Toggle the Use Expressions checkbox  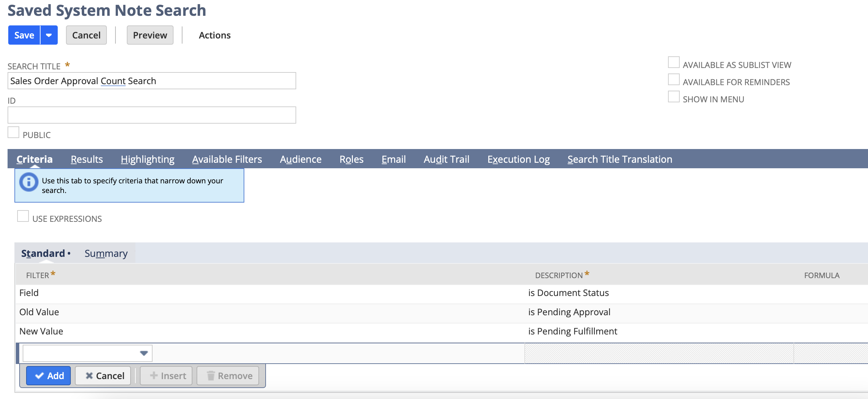[23, 216]
